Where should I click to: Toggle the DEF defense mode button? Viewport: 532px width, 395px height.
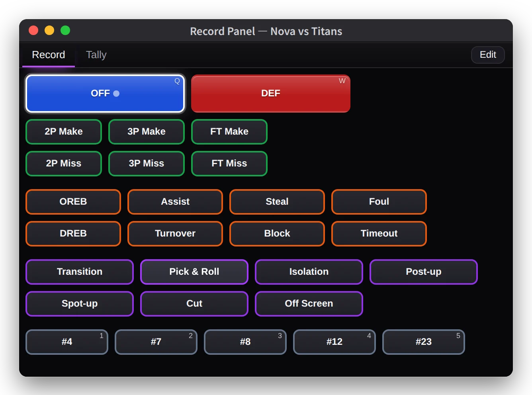pyautogui.click(x=271, y=94)
